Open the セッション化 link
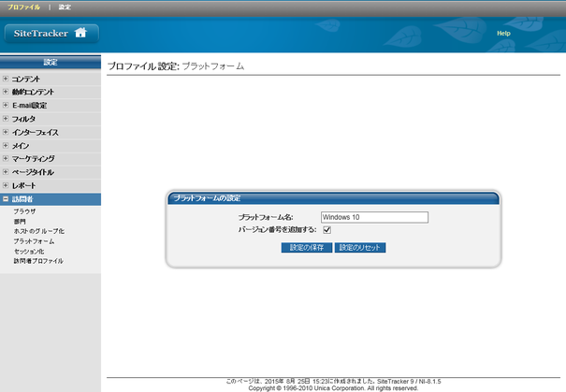The height and width of the screenshot is (392, 566). tap(29, 252)
